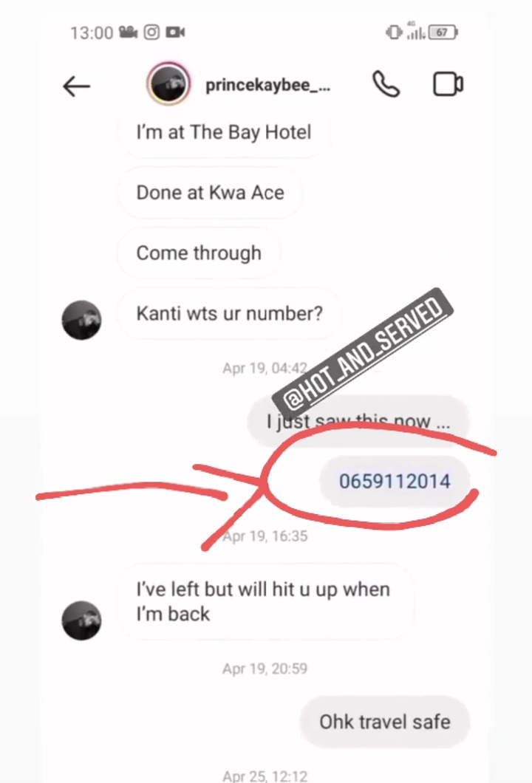Tap the Instagram icon in status bar
Screen dimensions: 532x783
151,33
